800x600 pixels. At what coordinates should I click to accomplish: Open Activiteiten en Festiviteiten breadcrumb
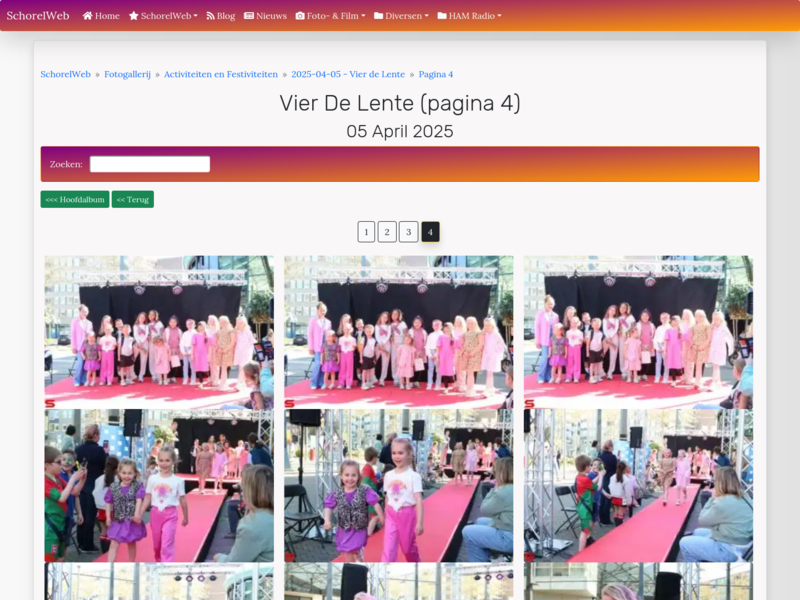(221, 74)
